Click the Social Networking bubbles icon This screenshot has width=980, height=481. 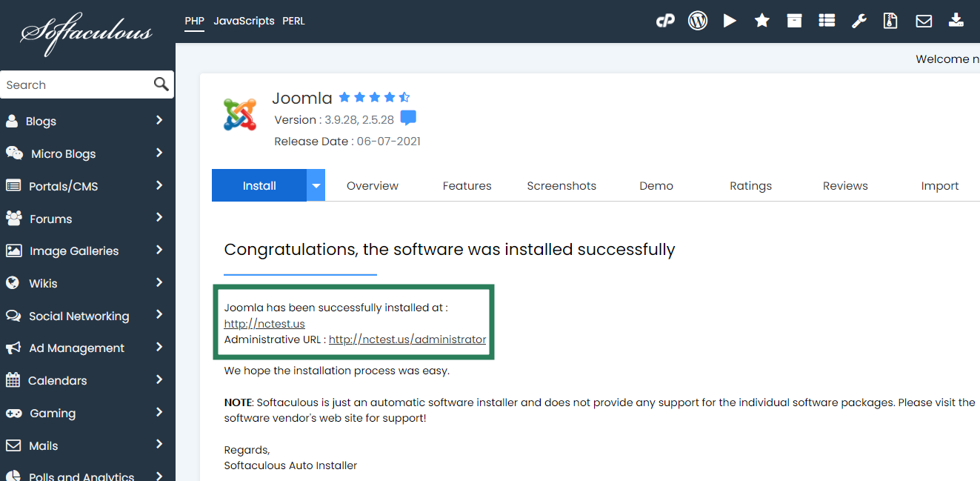pyautogui.click(x=13, y=315)
